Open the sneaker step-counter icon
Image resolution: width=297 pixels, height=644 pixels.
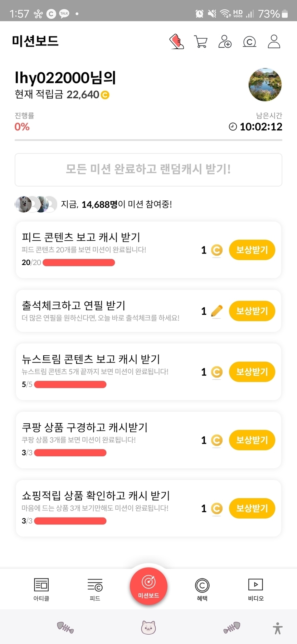coord(176,42)
